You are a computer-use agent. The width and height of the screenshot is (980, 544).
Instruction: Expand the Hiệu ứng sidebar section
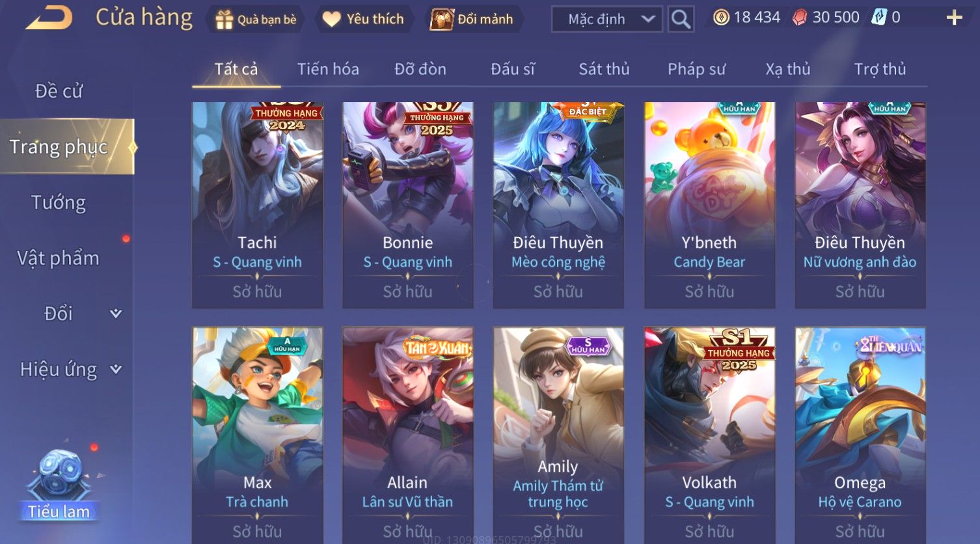(116, 370)
